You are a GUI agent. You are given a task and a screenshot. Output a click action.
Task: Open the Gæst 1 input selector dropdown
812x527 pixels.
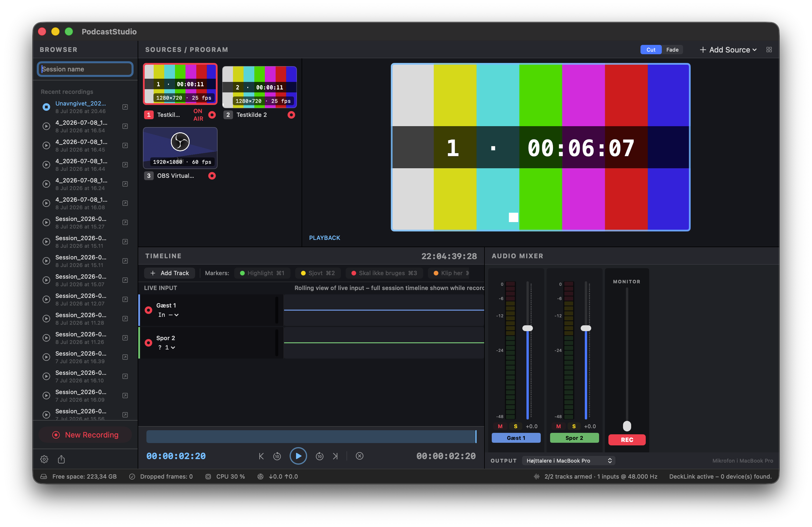168,315
